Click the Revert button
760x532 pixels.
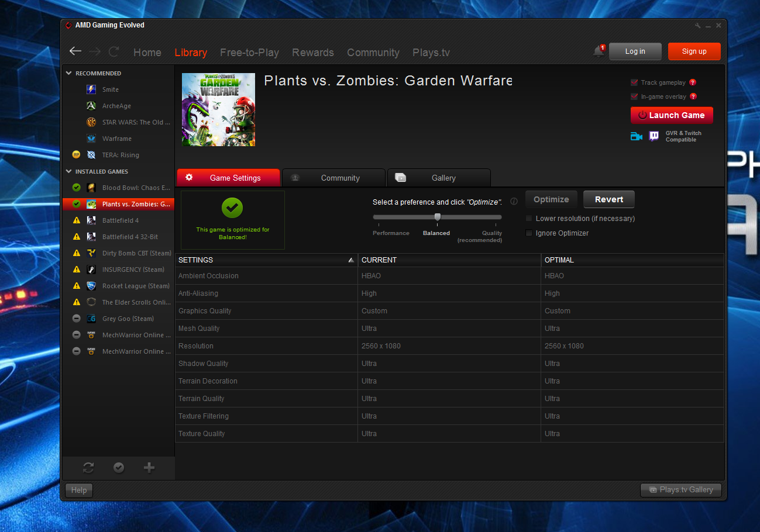click(609, 199)
